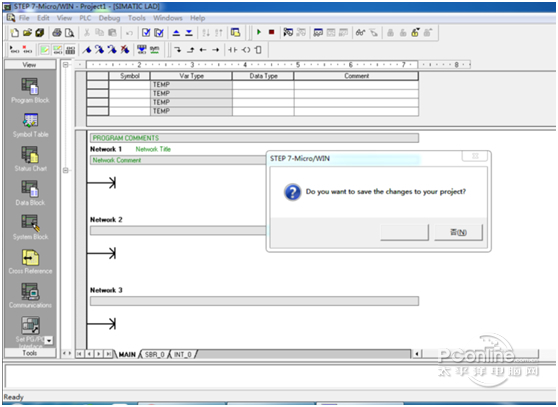Insert line left arrow
Viewport: 558px width, 407px height.
203,50
